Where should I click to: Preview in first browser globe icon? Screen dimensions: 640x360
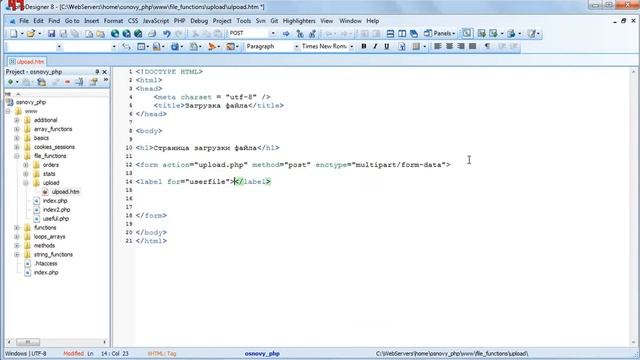point(115,33)
